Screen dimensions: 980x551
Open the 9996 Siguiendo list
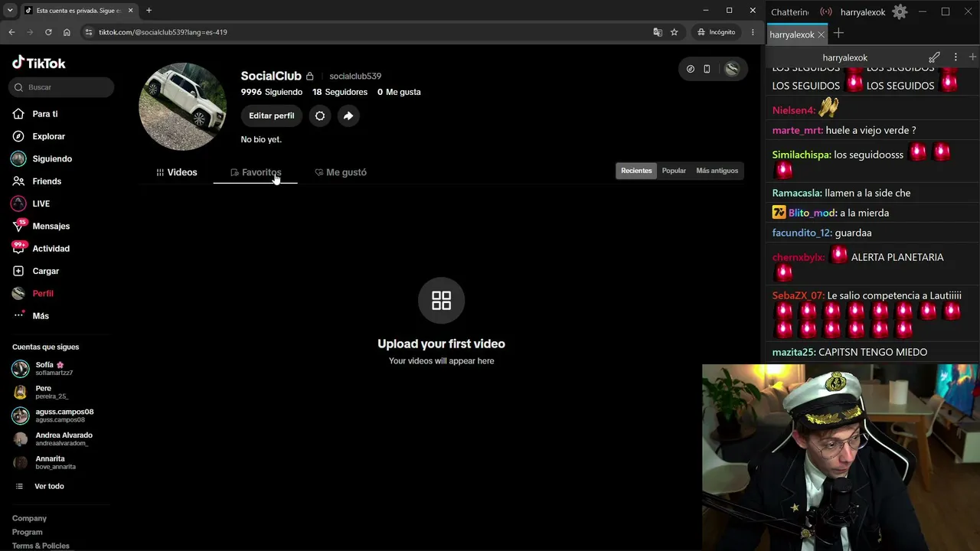click(x=272, y=92)
